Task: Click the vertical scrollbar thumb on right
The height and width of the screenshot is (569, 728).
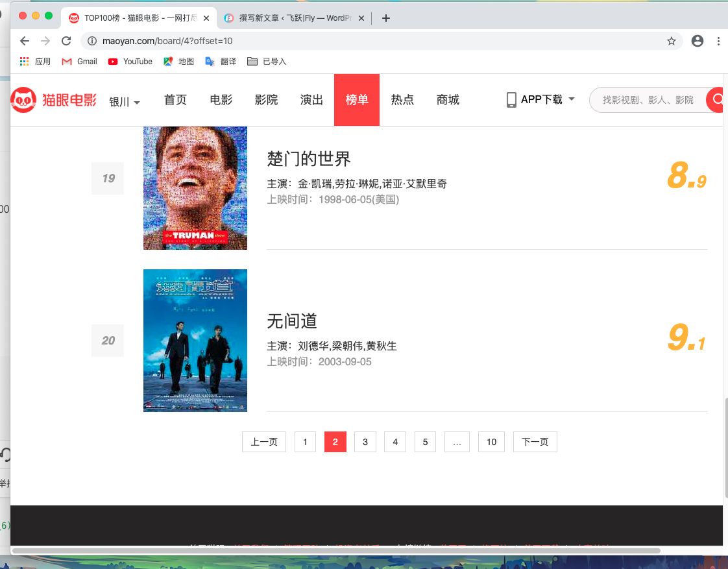Action: tap(725, 448)
